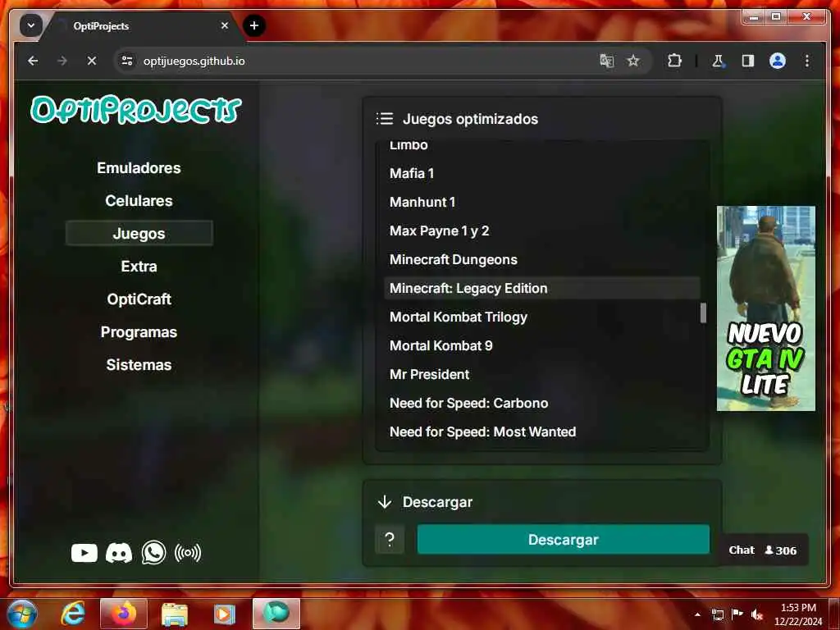
Task: Open the Extra section
Action: pyautogui.click(x=139, y=267)
